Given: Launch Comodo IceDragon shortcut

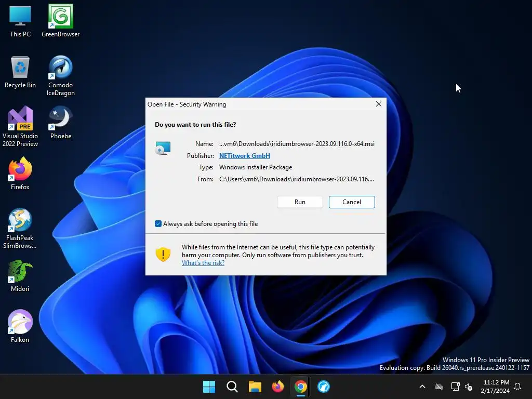Looking at the screenshot, I should [x=60, y=76].
